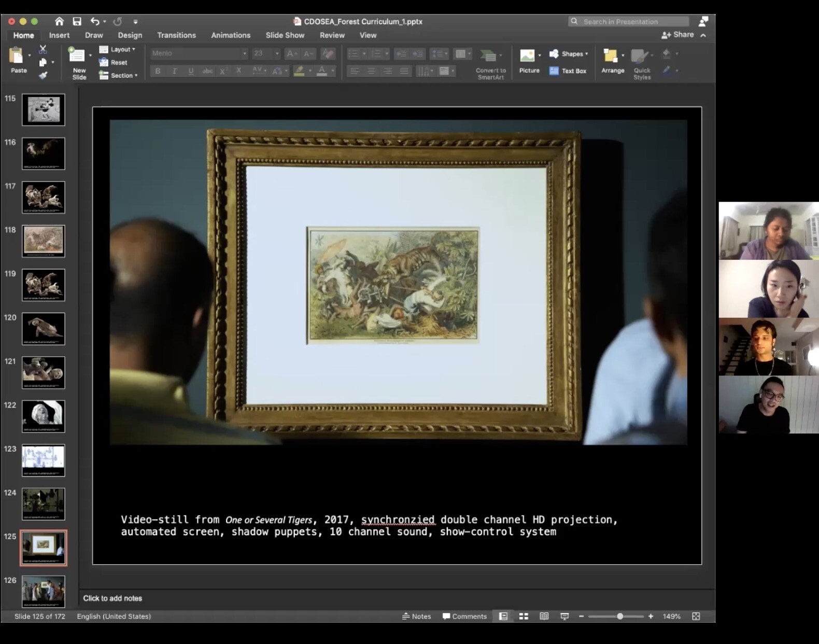Cut with the scissors icon

click(43, 49)
